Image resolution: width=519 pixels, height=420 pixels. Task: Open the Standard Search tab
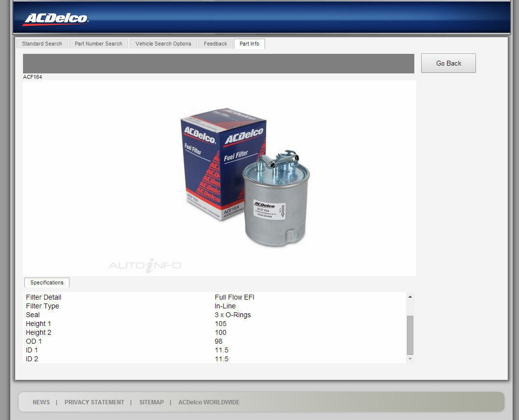(x=42, y=44)
